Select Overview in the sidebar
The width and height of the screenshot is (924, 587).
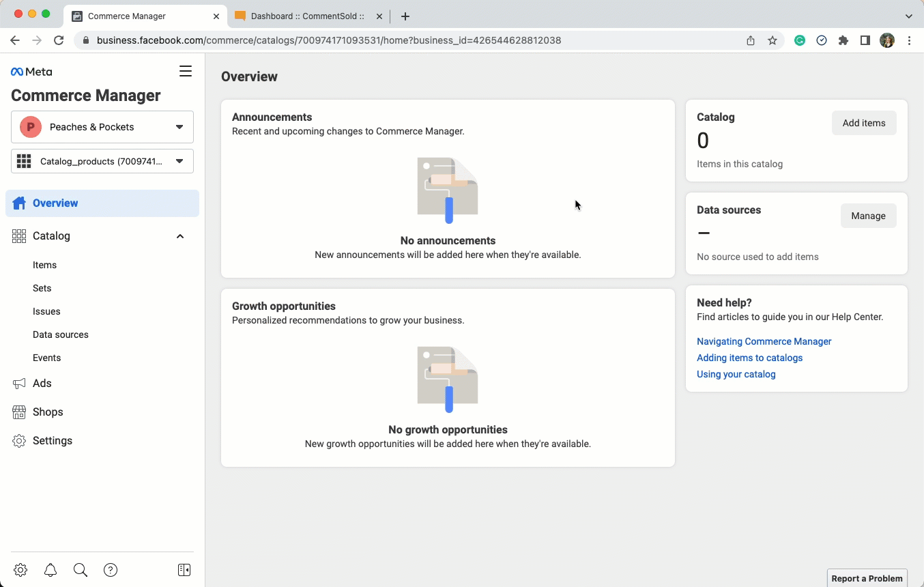tap(102, 203)
